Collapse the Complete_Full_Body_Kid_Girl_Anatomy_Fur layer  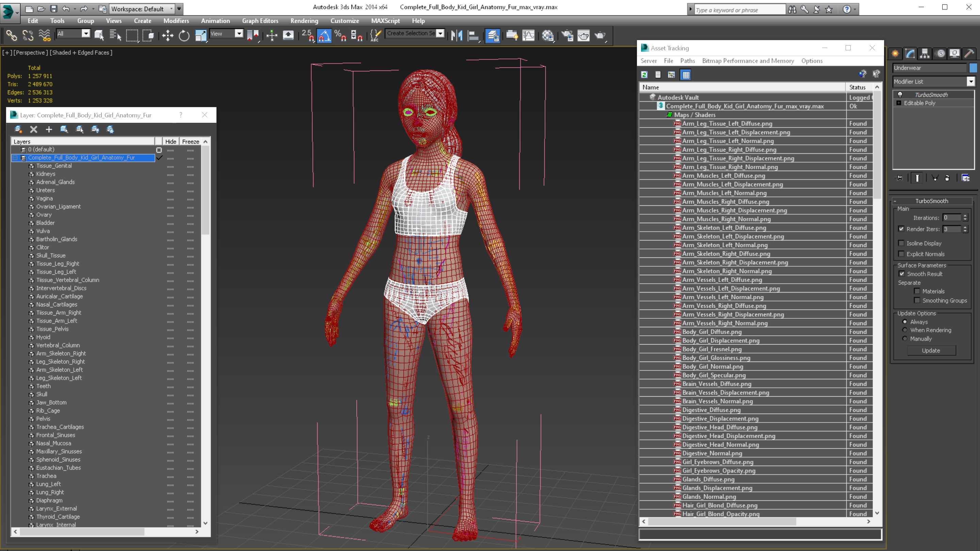15,158
